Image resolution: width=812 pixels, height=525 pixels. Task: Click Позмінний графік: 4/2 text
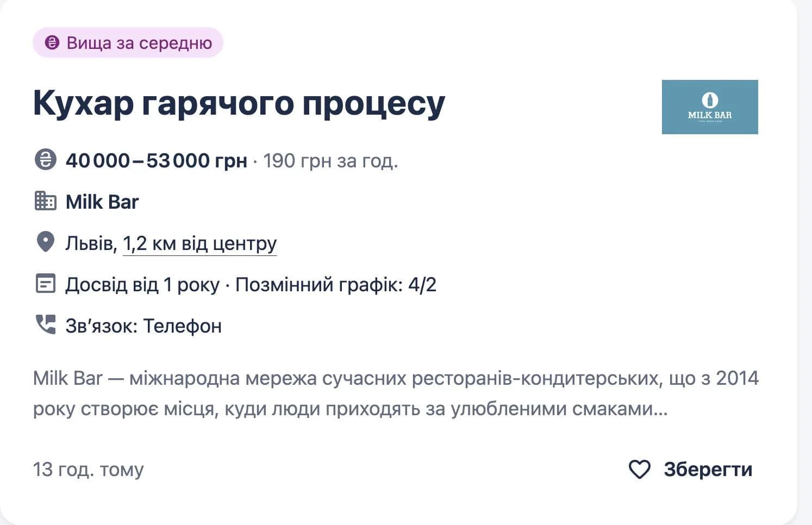click(336, 284)
